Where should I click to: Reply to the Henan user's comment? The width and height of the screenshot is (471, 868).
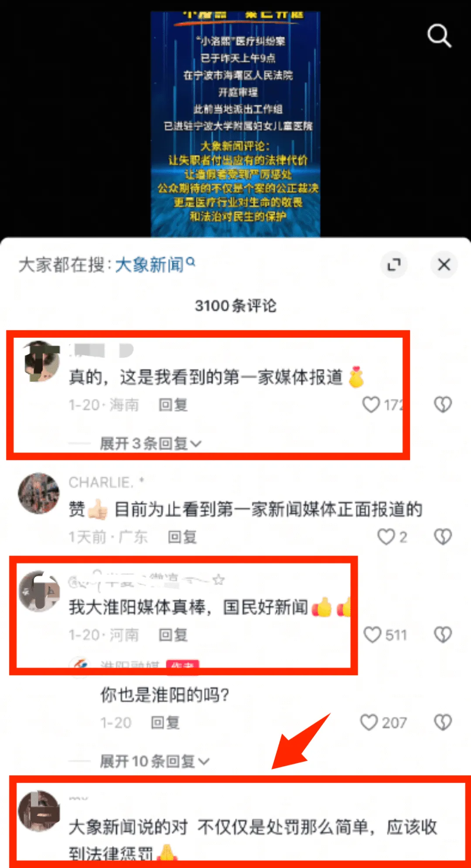pyautogui.click(x=173, y=635)
